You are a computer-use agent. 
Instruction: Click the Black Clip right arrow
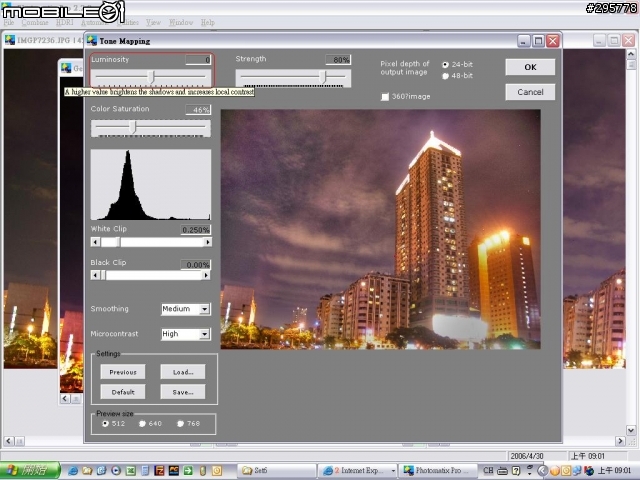tap(206, 276)
